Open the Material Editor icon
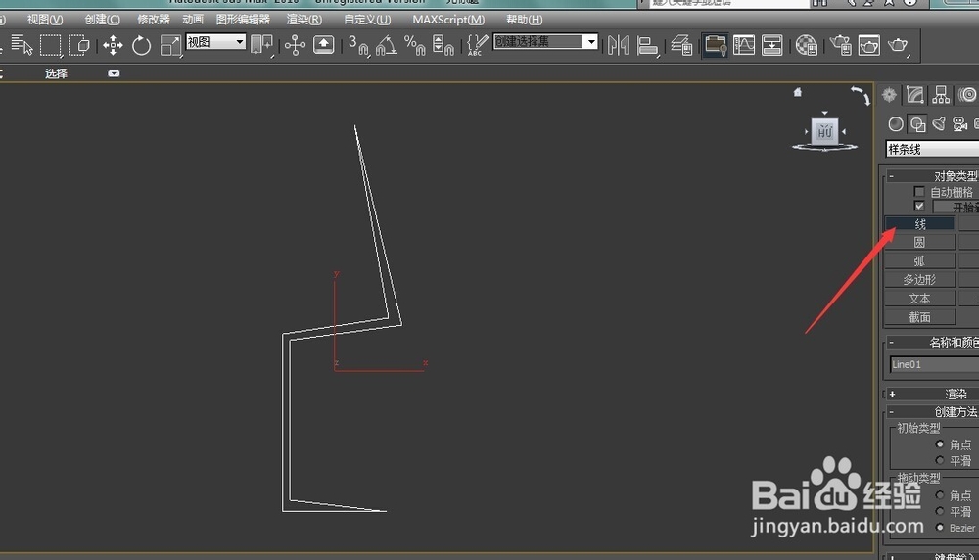 tap(806, 45)
